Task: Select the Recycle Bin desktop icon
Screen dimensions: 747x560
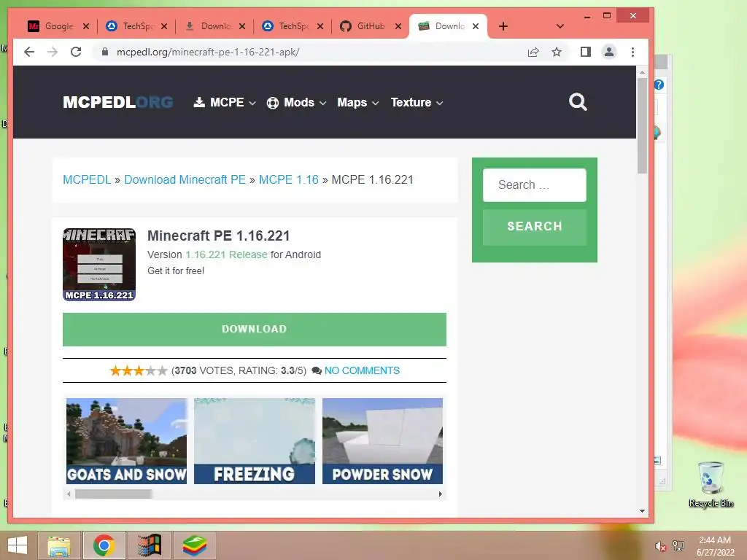Action: [711, 485]
